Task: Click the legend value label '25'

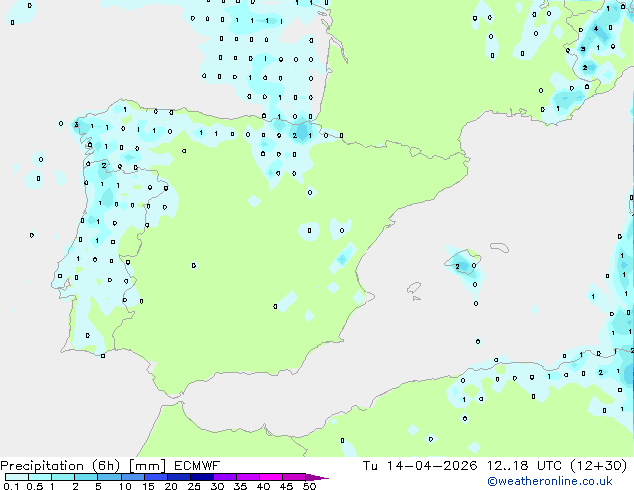Action: [194, 486]
